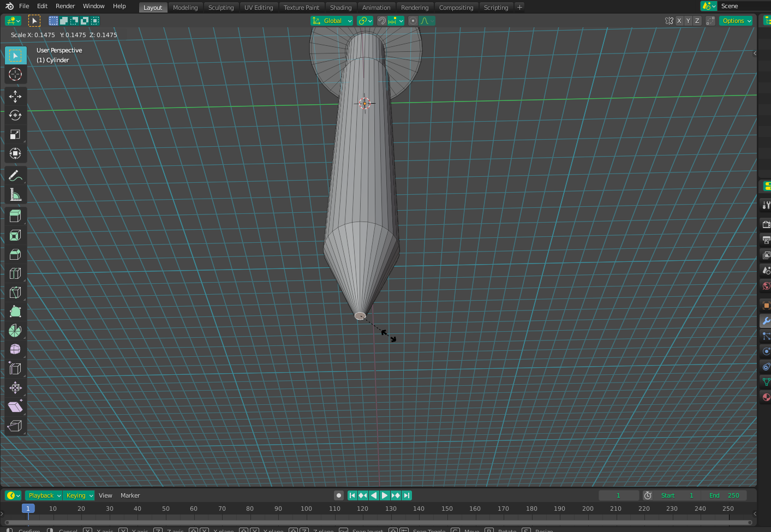Viewport: 771px width, 532px height.
Task: Toggle Z axis mesh mirror
Action: [697, 21]
